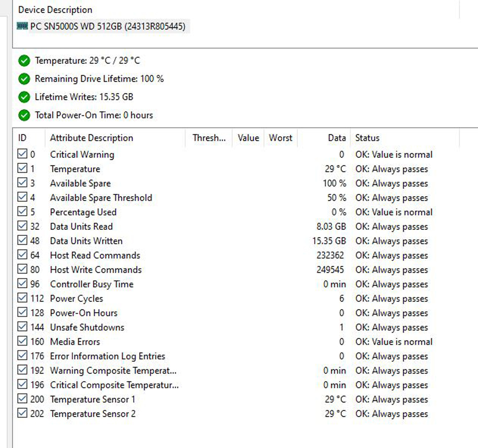Click the Temperature Sensor 2 attribute name
The image size is (478, 448).
click(x=93, y=414)
